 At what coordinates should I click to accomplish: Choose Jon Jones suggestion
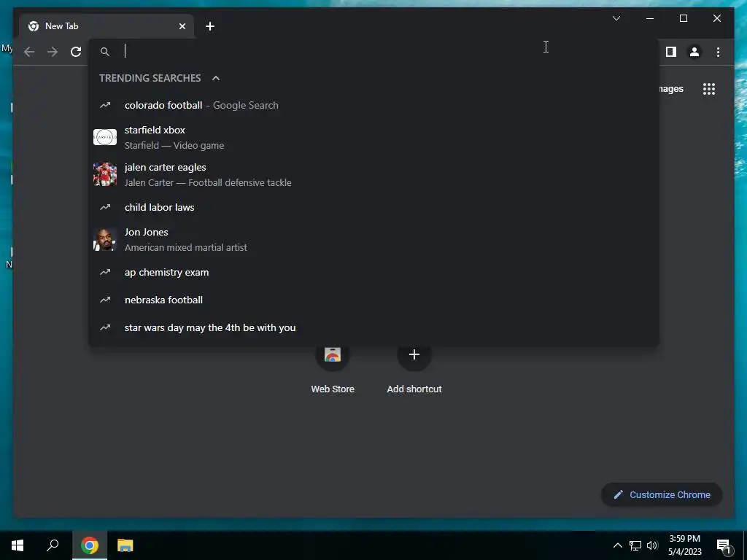[x=373, y=239]
